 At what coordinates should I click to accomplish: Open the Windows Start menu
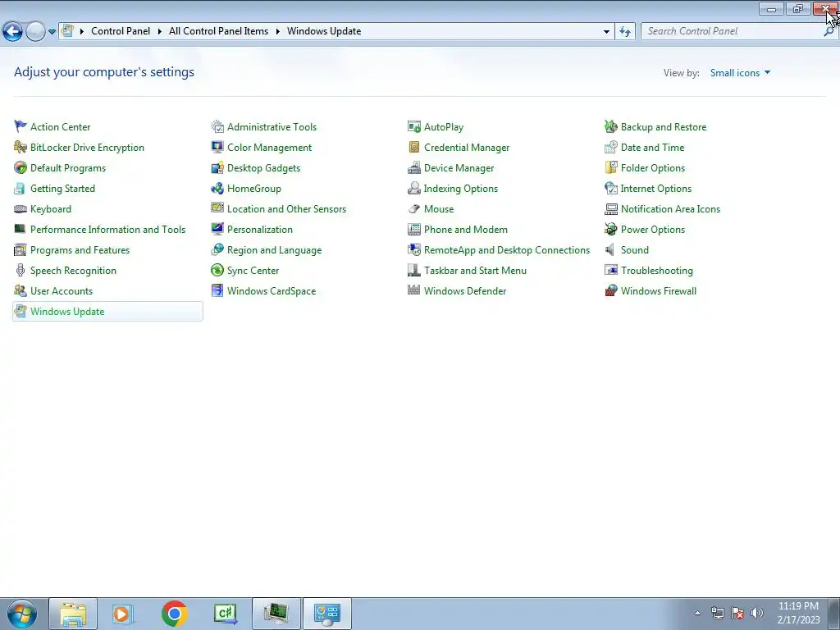[22, 614]
